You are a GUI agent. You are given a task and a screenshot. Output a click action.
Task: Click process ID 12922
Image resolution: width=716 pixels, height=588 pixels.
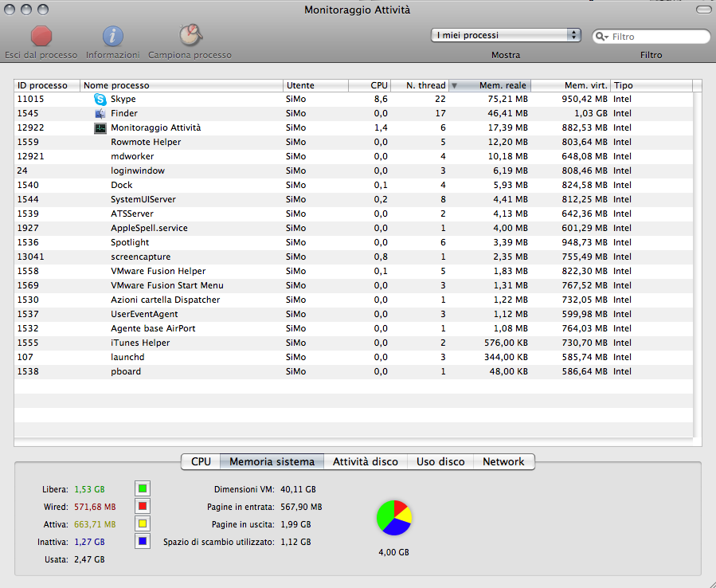coord(30,128)
